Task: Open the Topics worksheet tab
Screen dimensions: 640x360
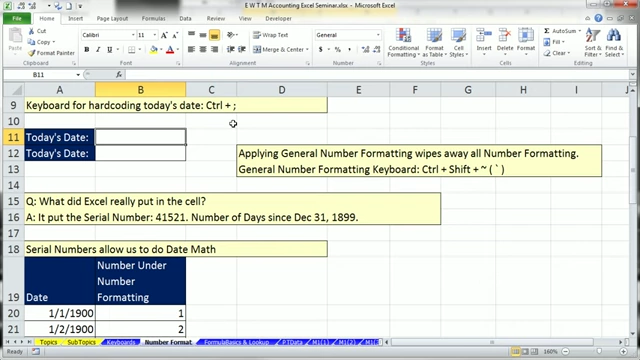Action: point(49,342)
